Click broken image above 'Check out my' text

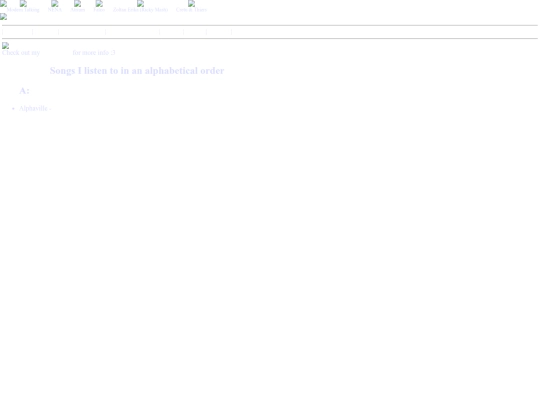coord(6,45)
